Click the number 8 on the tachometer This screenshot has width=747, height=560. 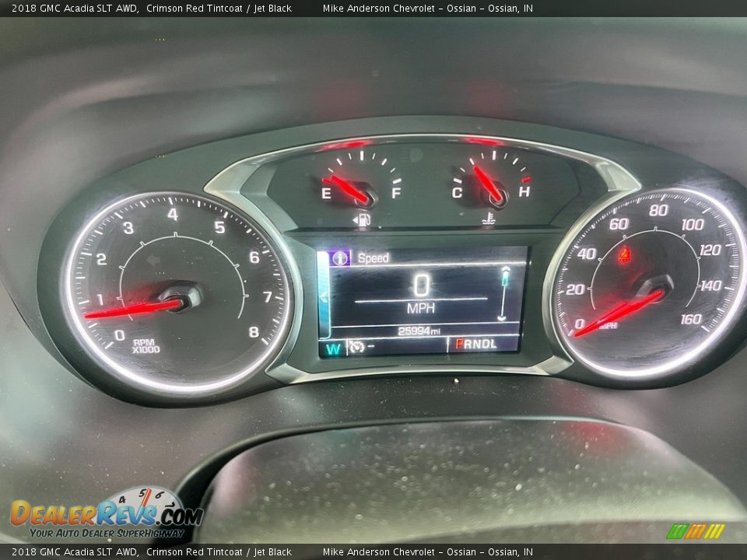254,331
